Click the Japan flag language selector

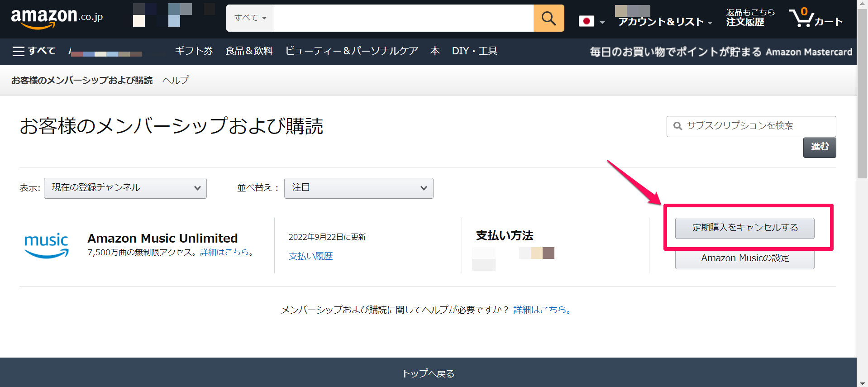[x=591, y=21]
